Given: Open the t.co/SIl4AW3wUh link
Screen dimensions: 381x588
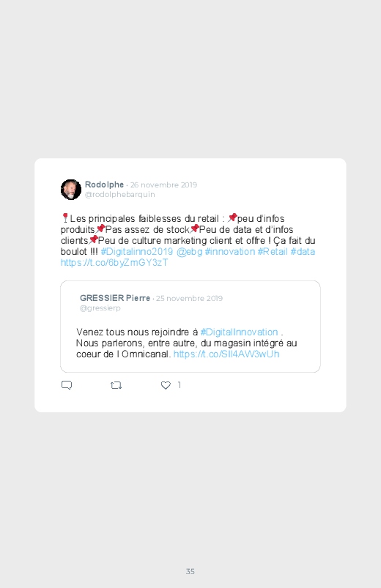Looking at the screenshot, I should coord(226,354).
